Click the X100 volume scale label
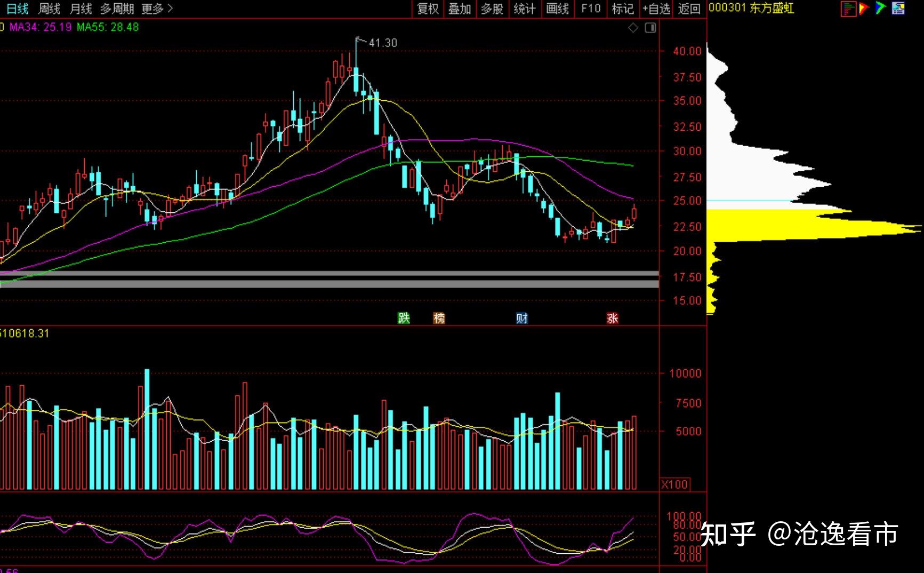Screen dimensions: 924x573 (x=674, y=484)
